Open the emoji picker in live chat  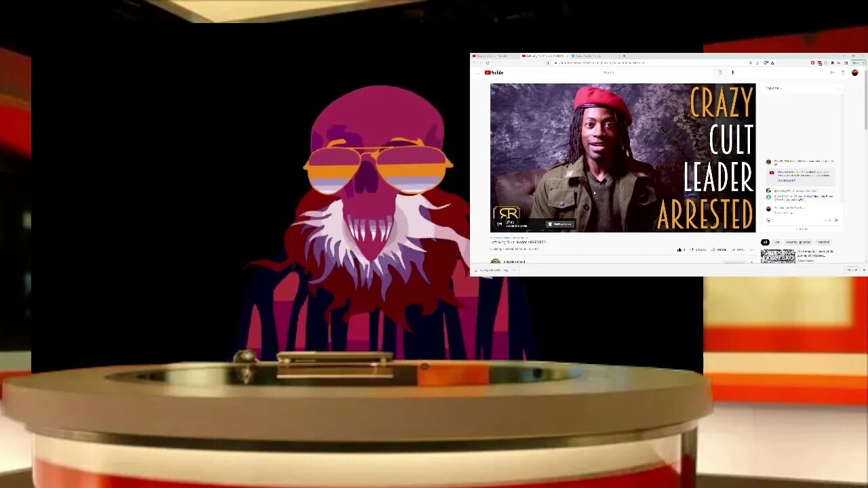pyautogui.click(x=768, y=220)
